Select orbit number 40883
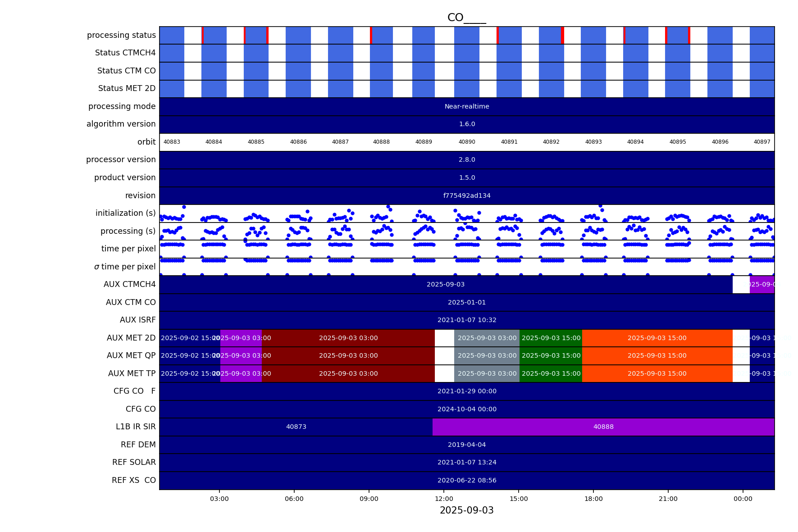The image size is (798, 532). coord(172,142)
